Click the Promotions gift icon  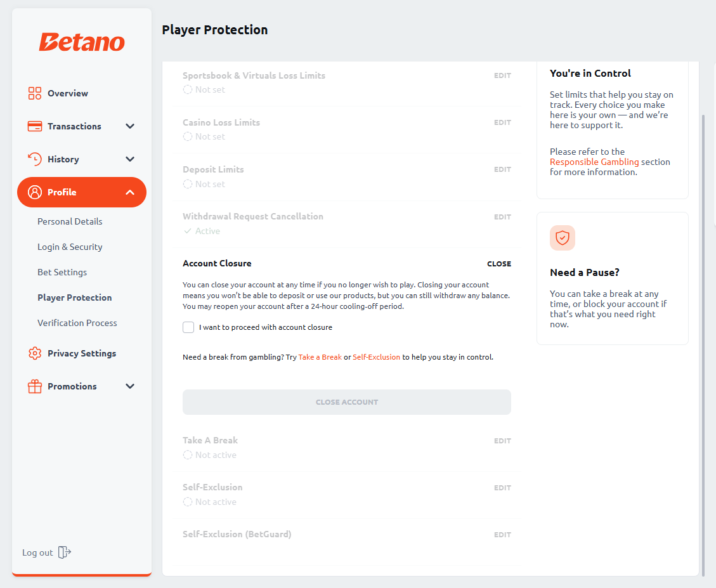35,386
